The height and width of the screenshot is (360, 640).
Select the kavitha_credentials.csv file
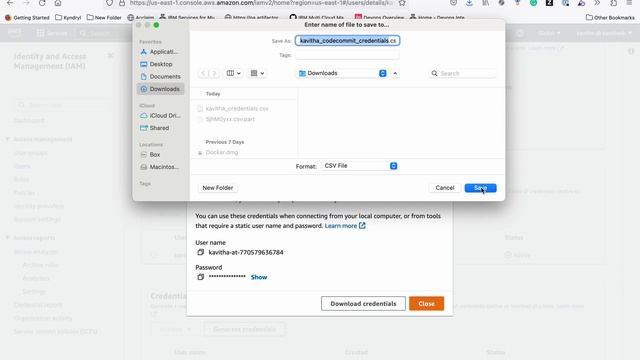pyautogui.click(x=237, y=109)
